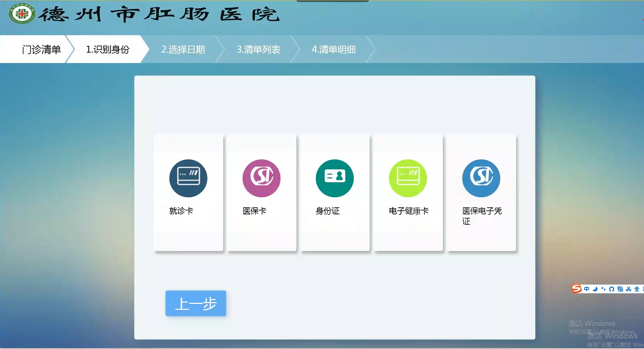Jump to step 2.选择日期
This screenshot has width=644, height=349.
[183, 49]
